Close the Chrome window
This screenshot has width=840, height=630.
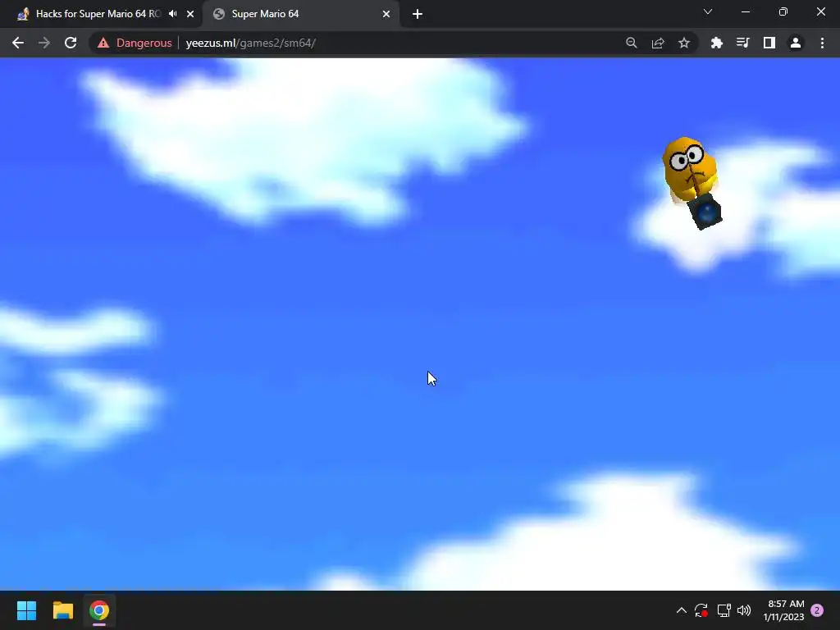[820, 11]
